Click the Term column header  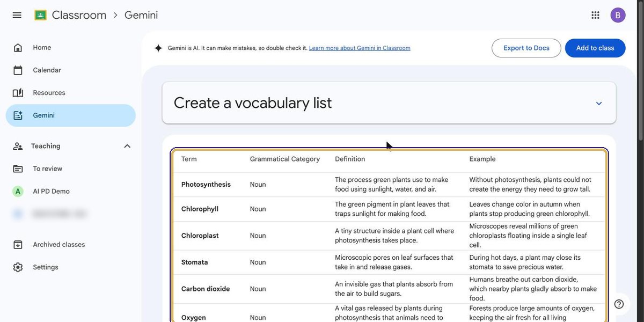click(189, 159)
